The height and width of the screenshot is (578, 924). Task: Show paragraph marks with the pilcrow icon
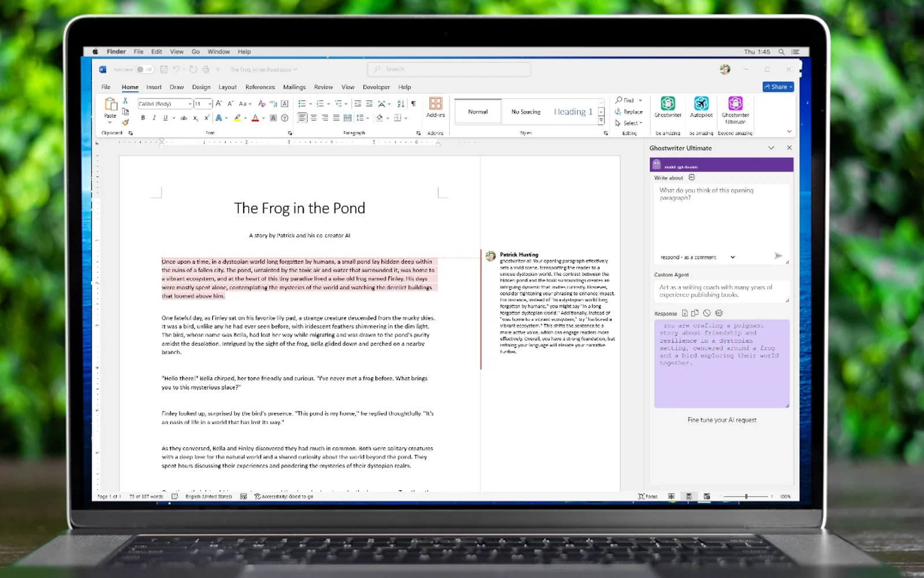413,103
